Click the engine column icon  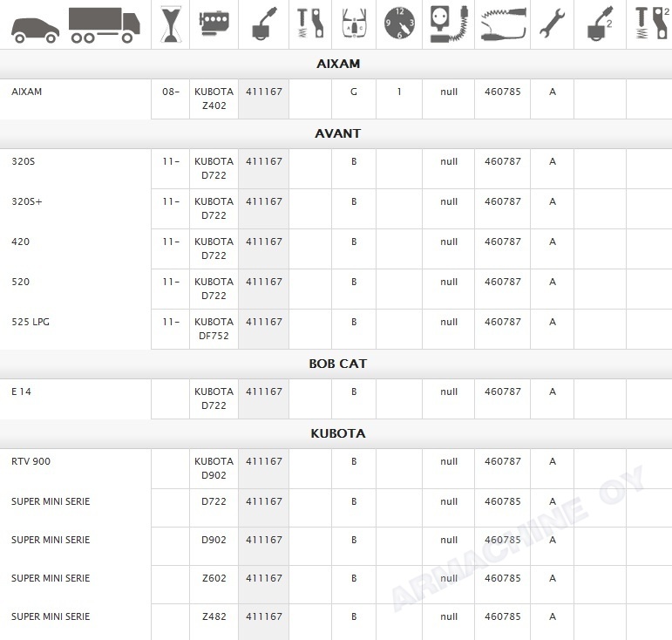click(214, 24)
